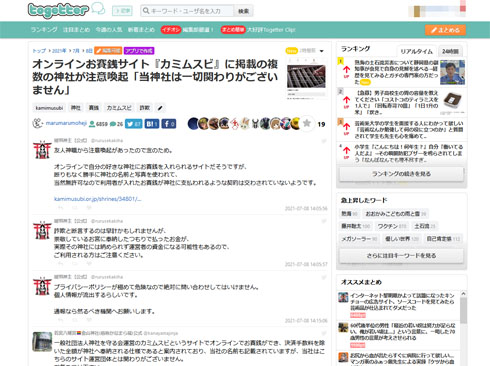Select the trending word ワクチン
Image resolution: width=490 pixels, height=366 pixels.
point(392,226)
